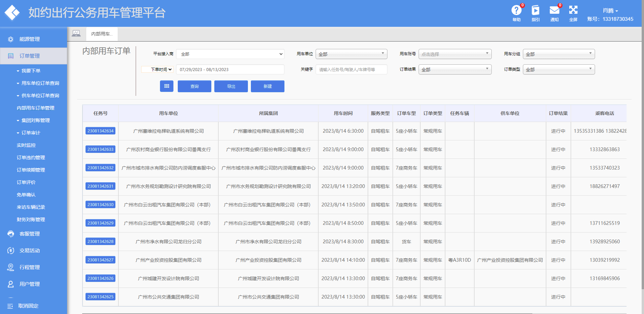Open the 用车分组 dropdown

click(x=559, y=54)
